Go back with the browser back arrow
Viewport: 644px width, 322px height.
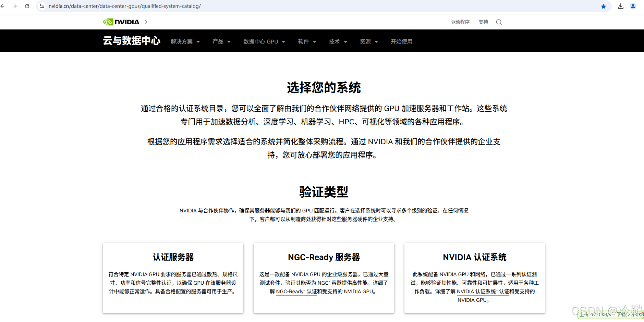(3, 6)
